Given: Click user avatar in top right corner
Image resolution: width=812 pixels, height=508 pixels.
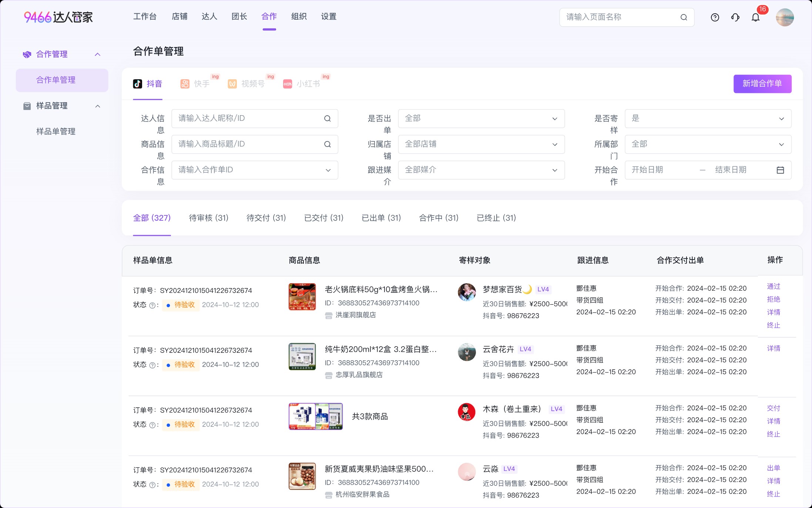Looking at the screenshot, I should click(785, 17).
